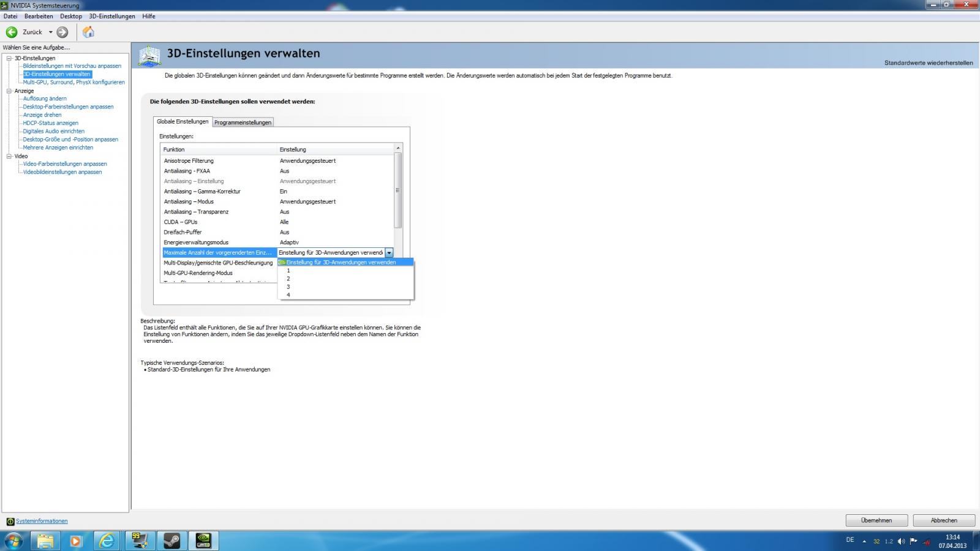
Task: Open Digitales Audio einrichten
Action: coord(54,131)
